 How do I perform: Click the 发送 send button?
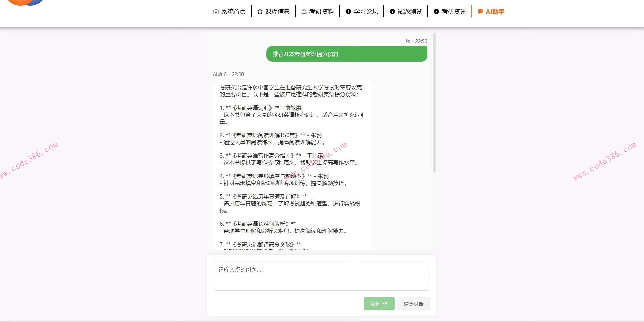coord(379,304)
